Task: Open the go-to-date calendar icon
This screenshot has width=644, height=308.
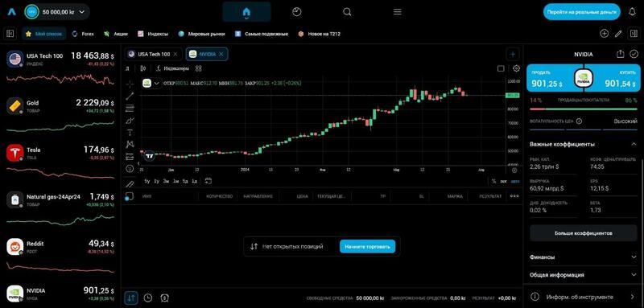Action: [x=208, y=181]
